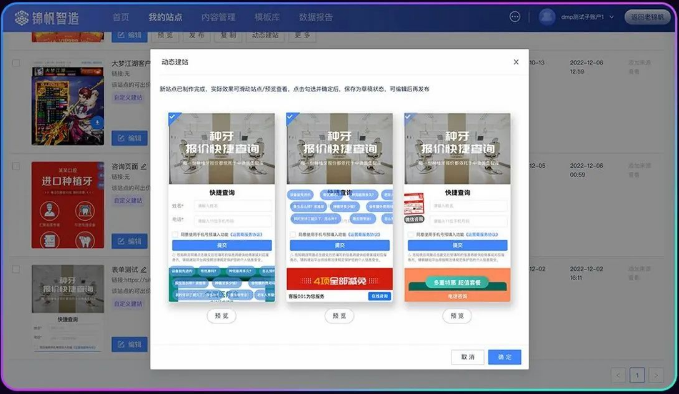The height and width of the screenshot is (394, 679).
Task: Click 编辑 button for 表单测试 site
Action: 129,344
